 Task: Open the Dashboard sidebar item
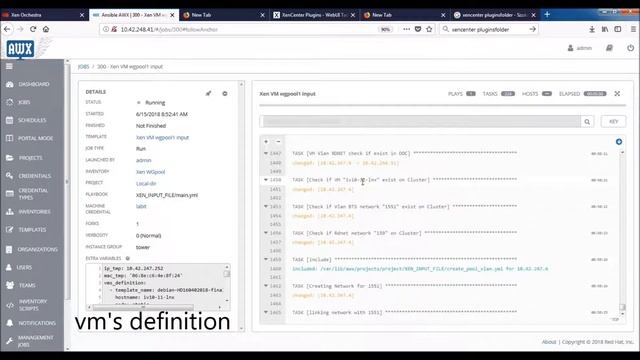tap(33, 84)
